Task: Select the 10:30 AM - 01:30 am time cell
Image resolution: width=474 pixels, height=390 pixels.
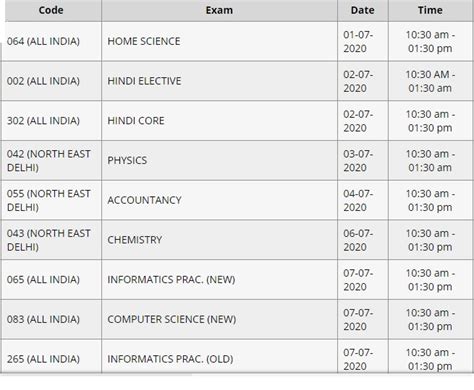Action: [430, 81]
